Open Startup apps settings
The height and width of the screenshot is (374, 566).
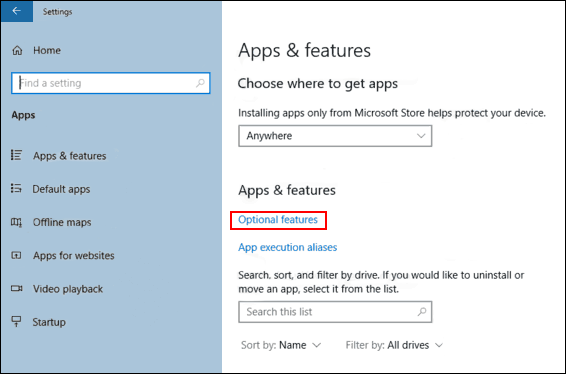[x=49, y=322]
